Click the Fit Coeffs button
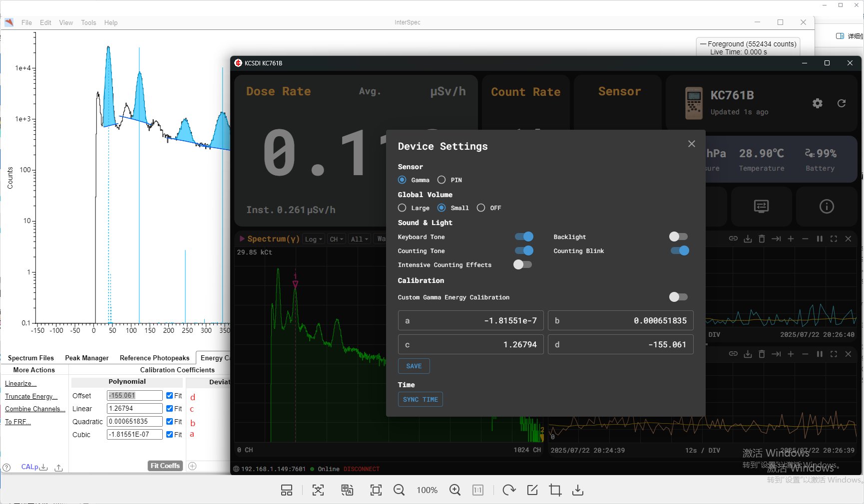864x504 pixels. (x=165, y=466)
